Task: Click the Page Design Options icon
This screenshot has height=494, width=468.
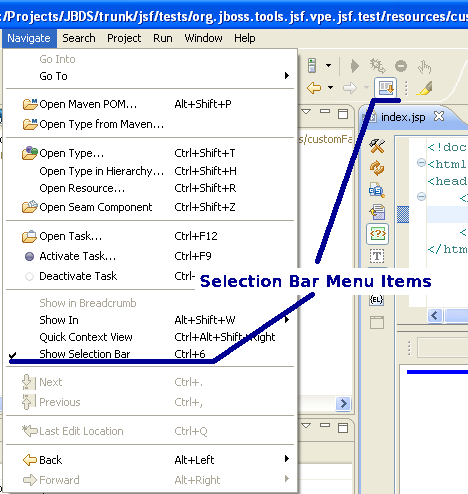Action: coord(377,190)
